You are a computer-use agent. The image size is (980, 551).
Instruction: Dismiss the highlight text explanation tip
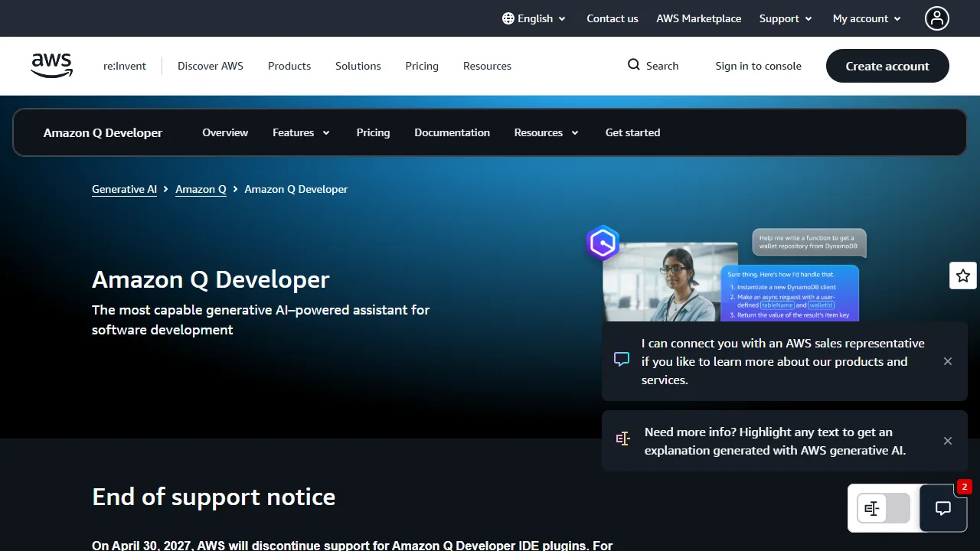[x=948, y=441]
